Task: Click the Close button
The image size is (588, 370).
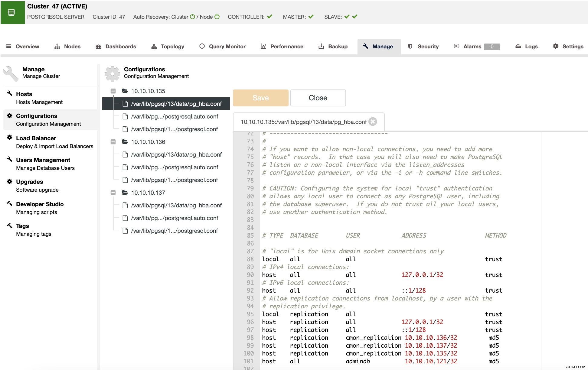Action: point(318,98)
